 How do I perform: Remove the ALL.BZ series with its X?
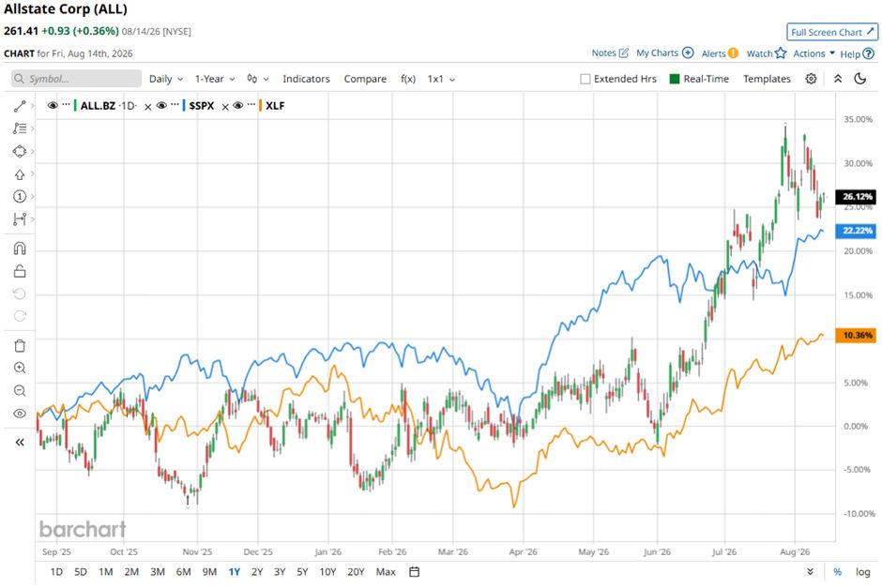[148, 107]
